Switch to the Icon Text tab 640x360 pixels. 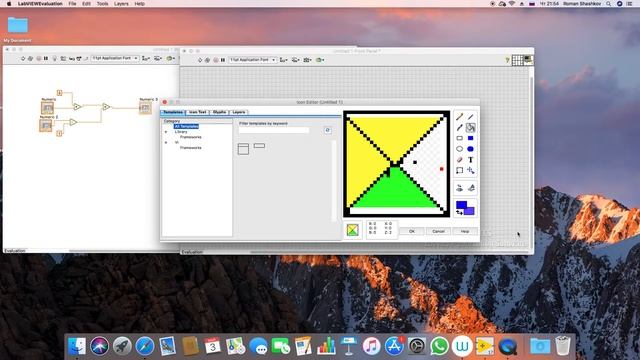[198, 112]
